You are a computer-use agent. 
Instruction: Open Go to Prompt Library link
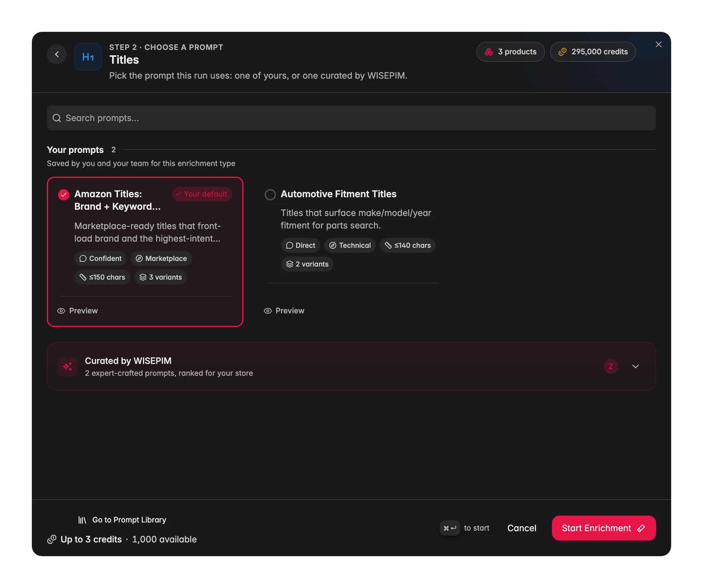coord(122,520)
